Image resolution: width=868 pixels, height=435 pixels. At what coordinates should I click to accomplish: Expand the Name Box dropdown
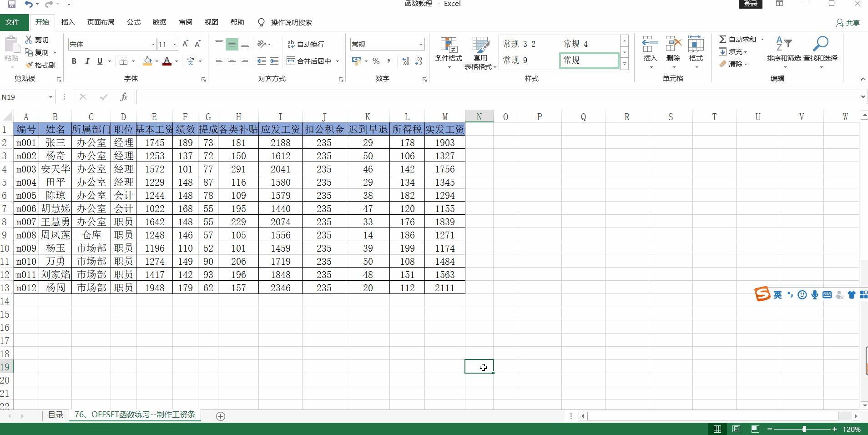[x=50, y=97]
